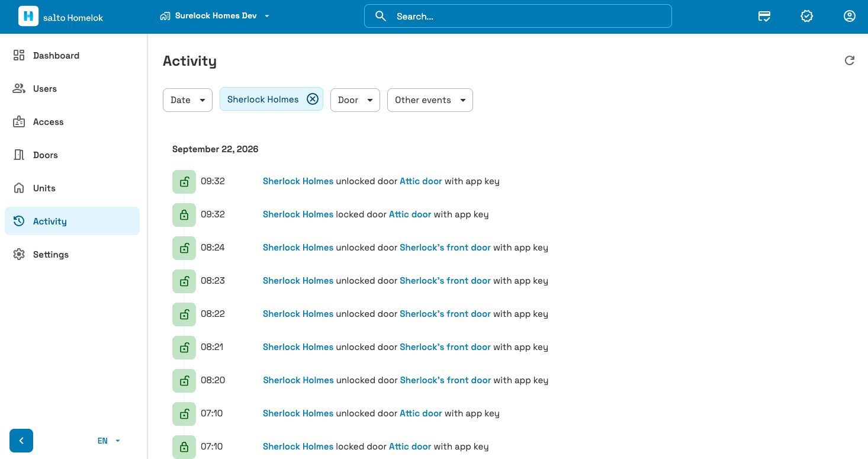Focus the Search input field
Image resolution: width=868 pixels, height=459 pixels.
point(518,17)
